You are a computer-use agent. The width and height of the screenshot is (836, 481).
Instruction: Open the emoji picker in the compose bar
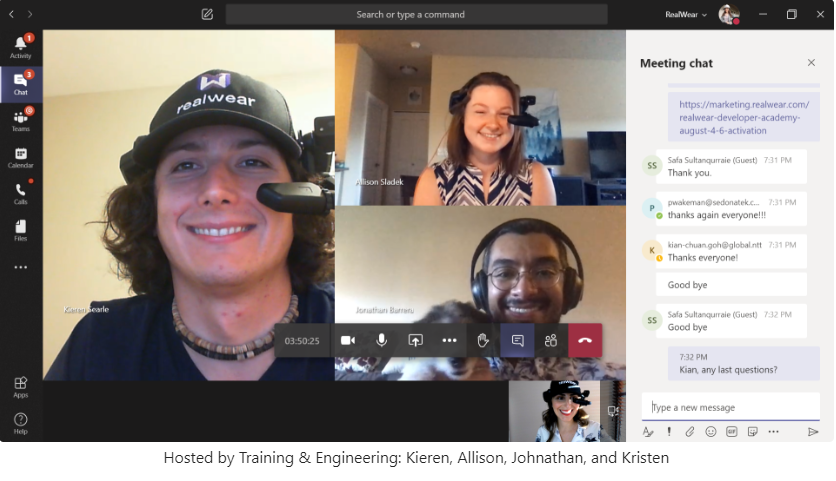click(711, 432)
